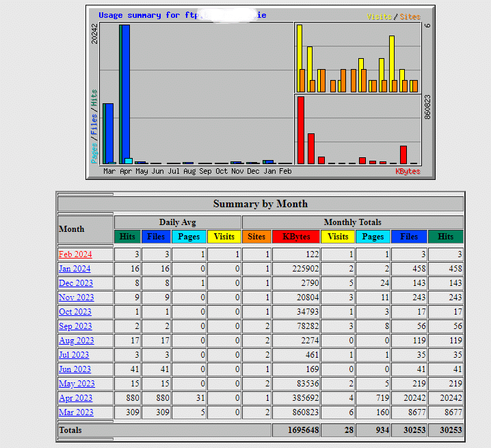
Task: Click KBytes value 78282 for Sep 2023
Action: pos(308,326)
